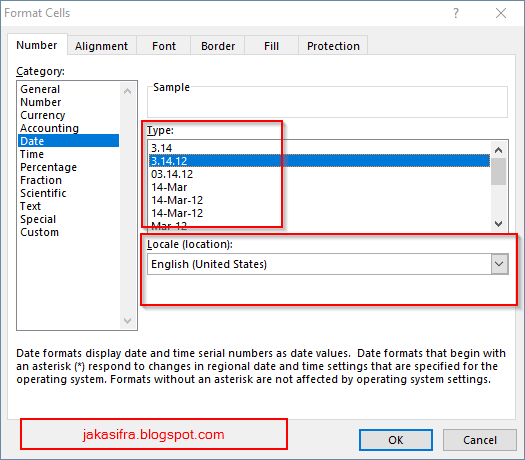Image resolution: width=525 pixels, height=460 pixels.
Task: Choose the Accounting category
Action: pyautogui.click(x=69, y=128)
